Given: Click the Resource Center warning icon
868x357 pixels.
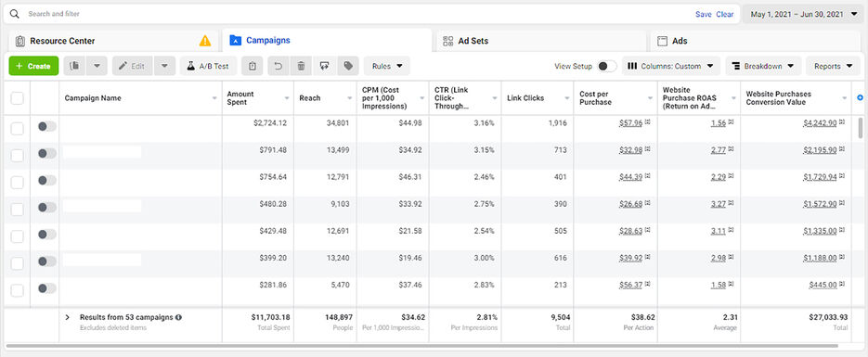Looking at the screenshot, I should [x=205, y=41].
